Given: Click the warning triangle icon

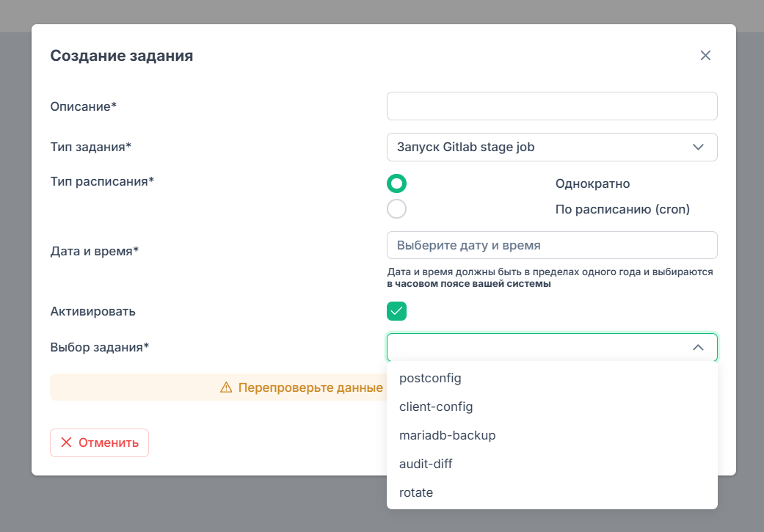Looking at the screenshot, I should click(x=226, y=387).
